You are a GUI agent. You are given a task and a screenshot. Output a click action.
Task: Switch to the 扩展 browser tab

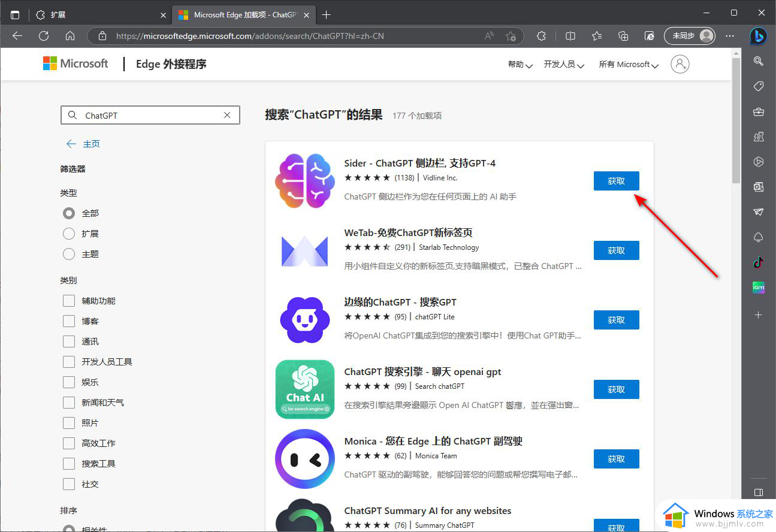pyautogui.click(x=99, y=14)
